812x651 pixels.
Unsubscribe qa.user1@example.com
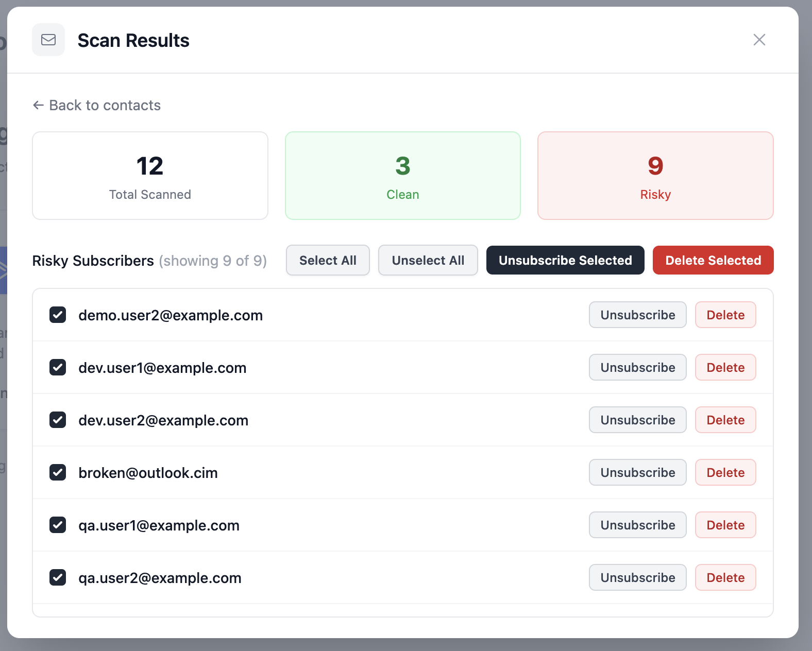638,525
